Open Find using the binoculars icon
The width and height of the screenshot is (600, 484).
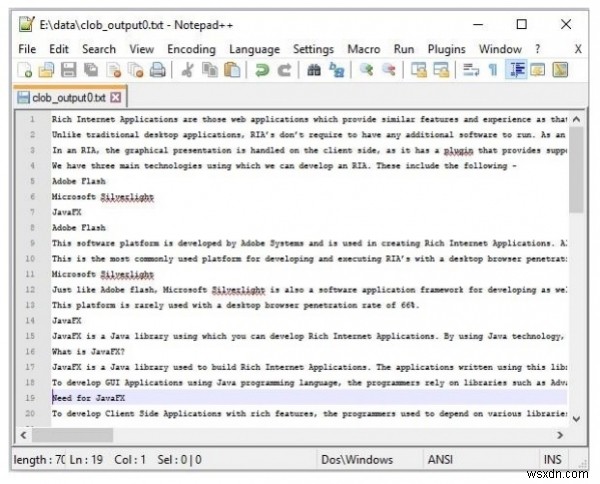click(314, 70)
